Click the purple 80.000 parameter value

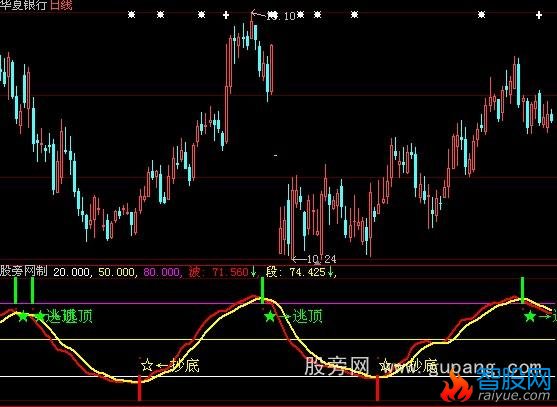click(x=162, y=272)
